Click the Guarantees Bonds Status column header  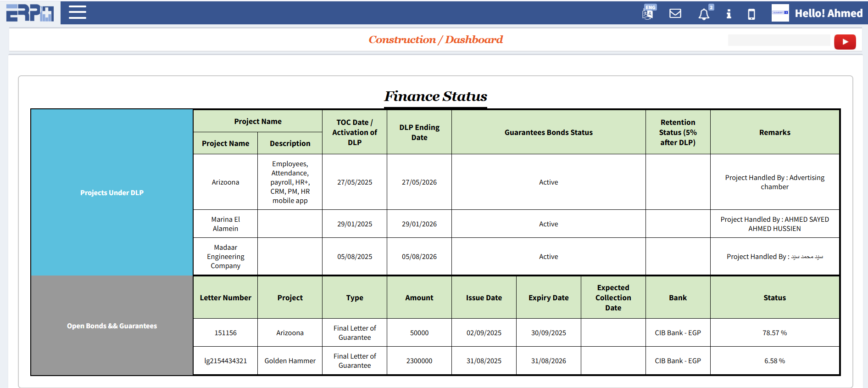(548, 132)
